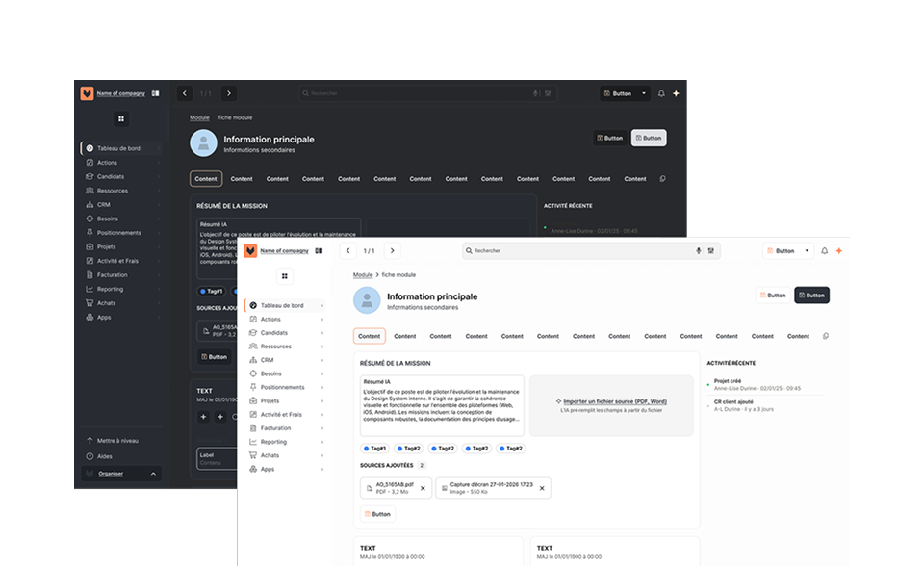Toggle the sidebar panel icon in light window
The width and height of the screenshot is (924, 566).
319,250
